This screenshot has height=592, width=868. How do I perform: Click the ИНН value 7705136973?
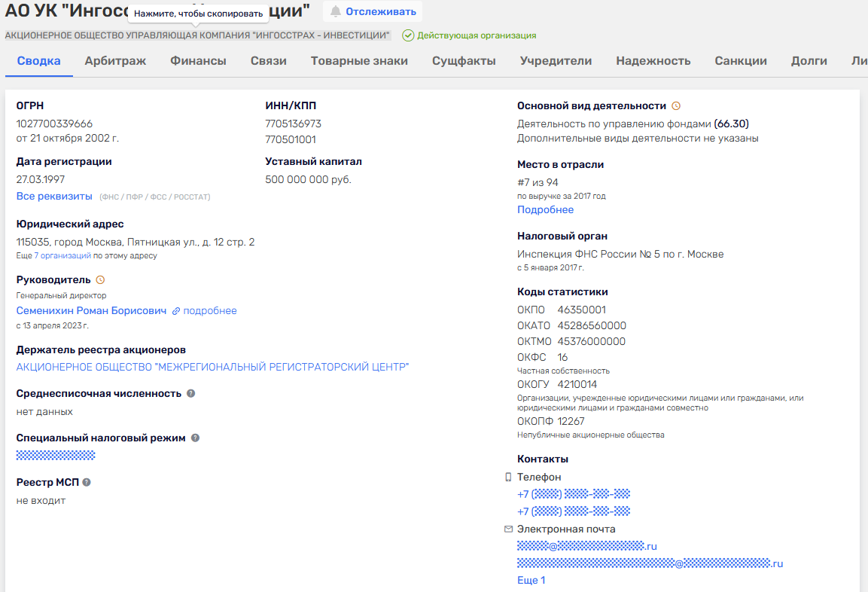click(293, 124)
